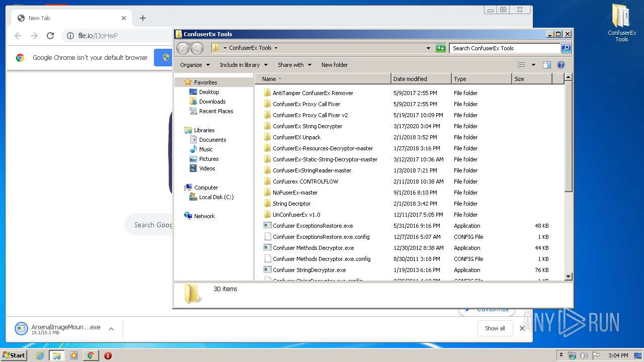The width and height of the screenshot is (644, 362).
Task: Close the New Tab in Chrome
Action: tap(124, 18)
